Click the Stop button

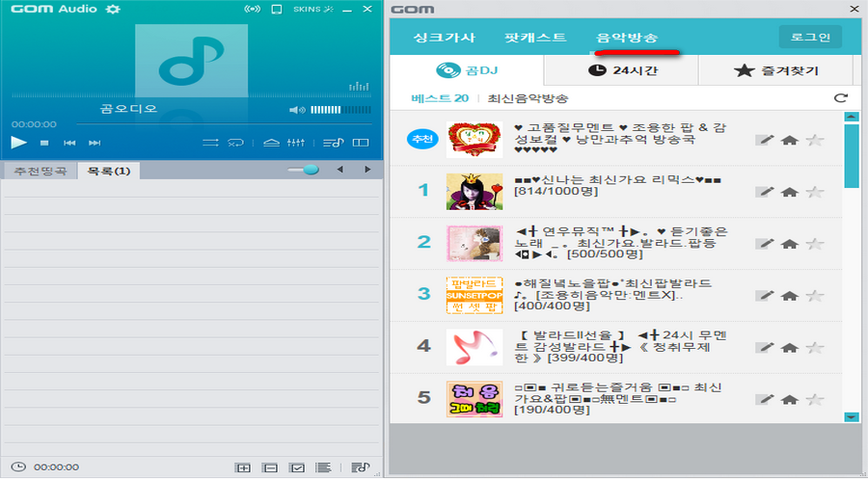point(44,143)
